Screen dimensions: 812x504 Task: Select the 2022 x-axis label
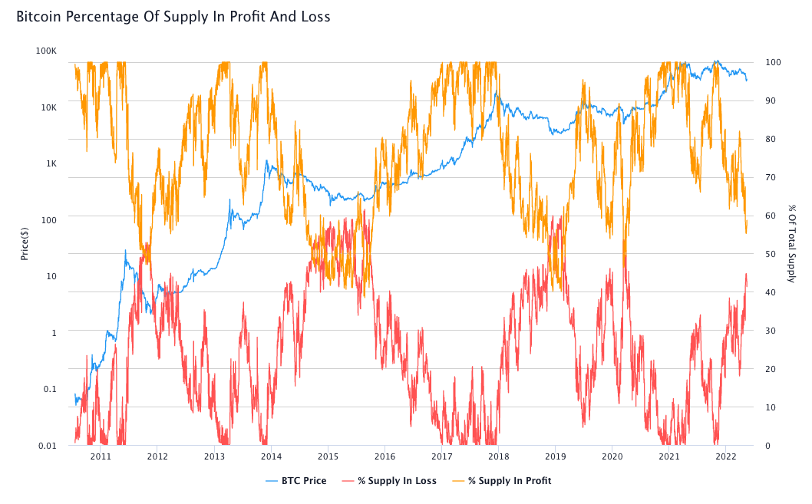(725, 456)
